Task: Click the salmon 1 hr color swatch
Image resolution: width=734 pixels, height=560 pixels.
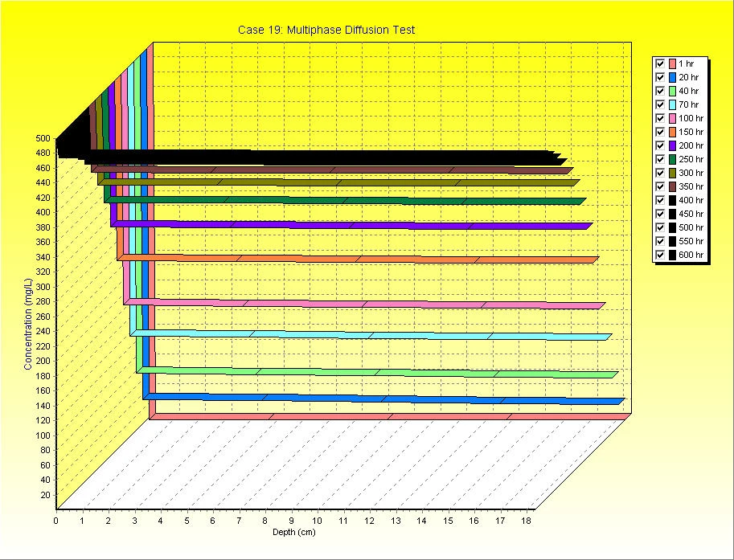Action: click(672, 63)
